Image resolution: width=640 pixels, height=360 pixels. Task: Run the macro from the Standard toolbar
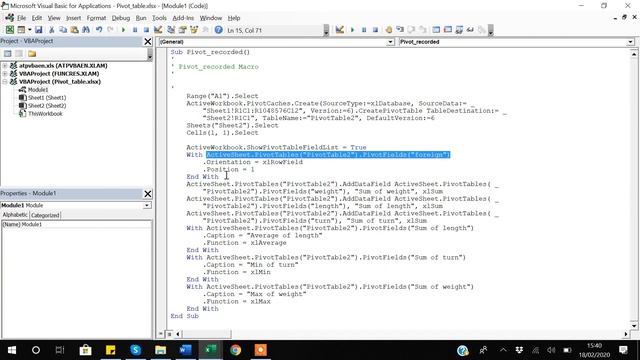pyautogui.click(x=123, y=30)
